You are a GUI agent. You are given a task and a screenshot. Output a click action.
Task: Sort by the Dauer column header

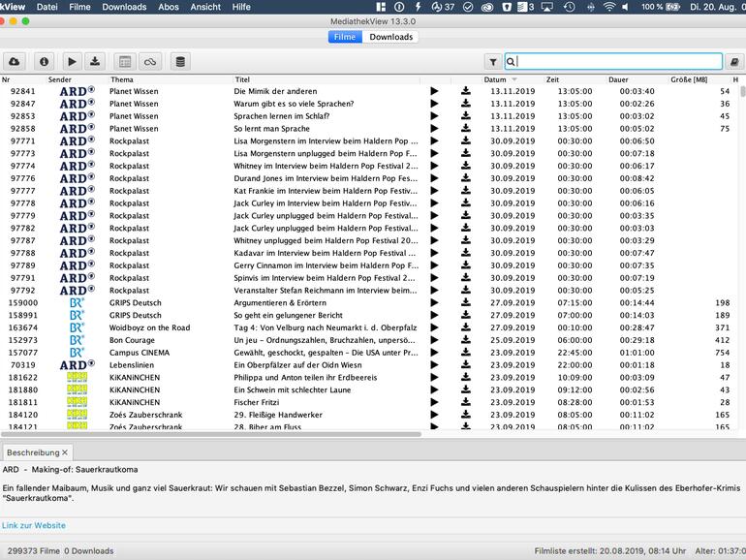(618, 79)
